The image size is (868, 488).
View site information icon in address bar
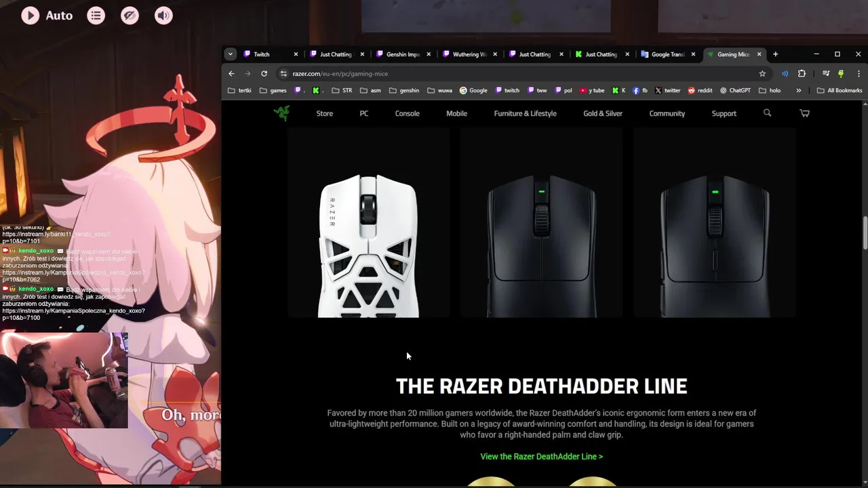pos(283,73)
